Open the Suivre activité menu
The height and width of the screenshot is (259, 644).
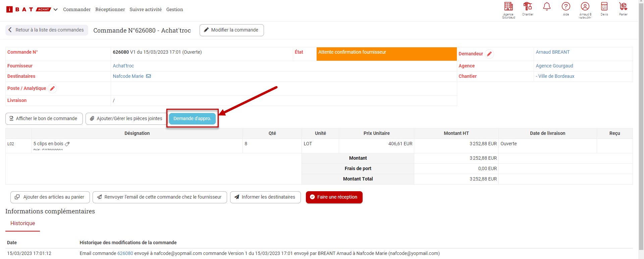coord(146,9)
